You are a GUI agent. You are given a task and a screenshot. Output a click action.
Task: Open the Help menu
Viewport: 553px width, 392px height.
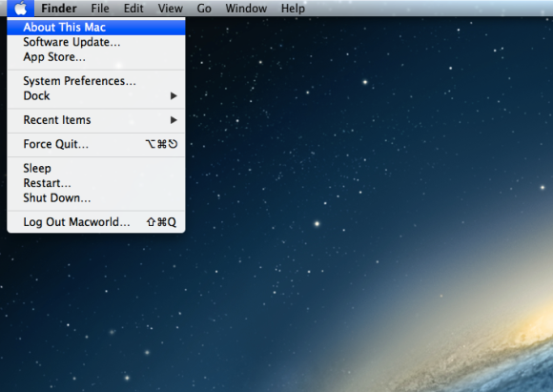pos(293,9)
